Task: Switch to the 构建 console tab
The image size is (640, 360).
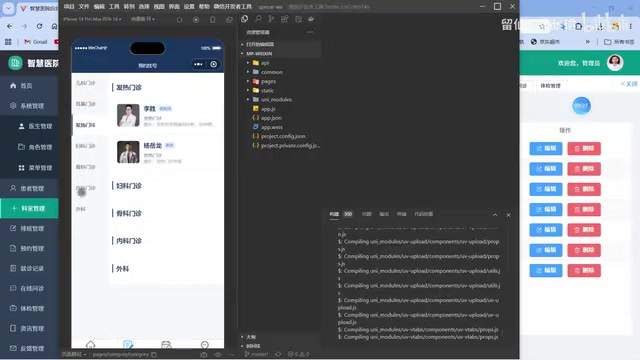Action: point(334,214)
